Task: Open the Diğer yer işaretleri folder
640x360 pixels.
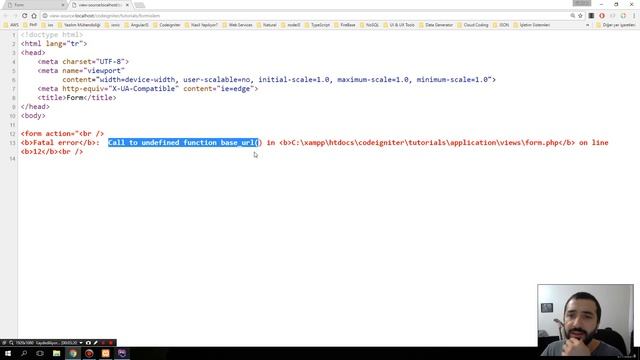Action: 616,25
